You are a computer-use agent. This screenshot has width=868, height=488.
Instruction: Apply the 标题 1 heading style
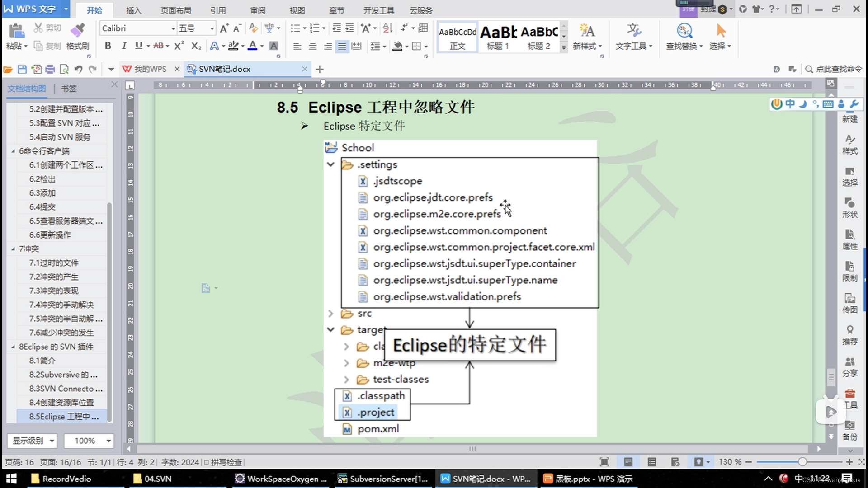point(498,38)
